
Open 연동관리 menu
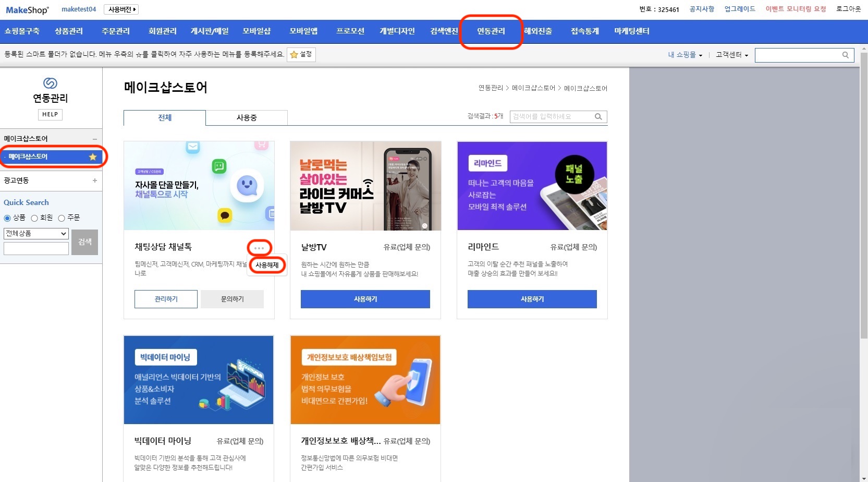coord(491,31)
